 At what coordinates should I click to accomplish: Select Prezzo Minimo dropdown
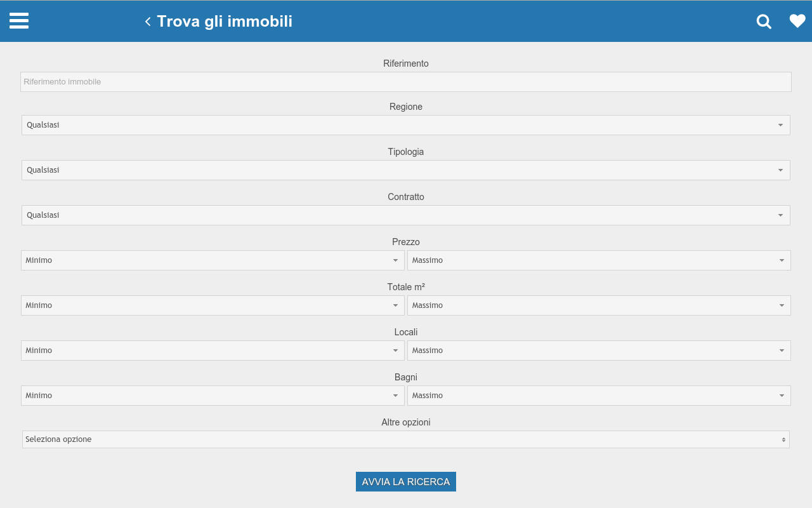coord(213,260)
